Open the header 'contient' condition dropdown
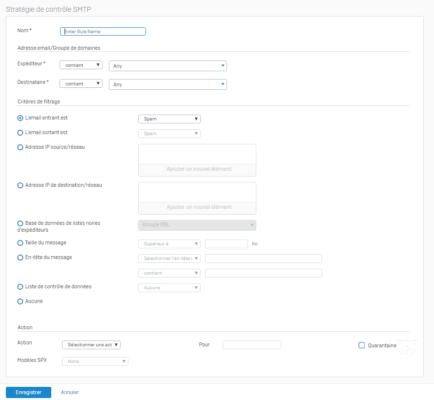 [x=169, y=273]
